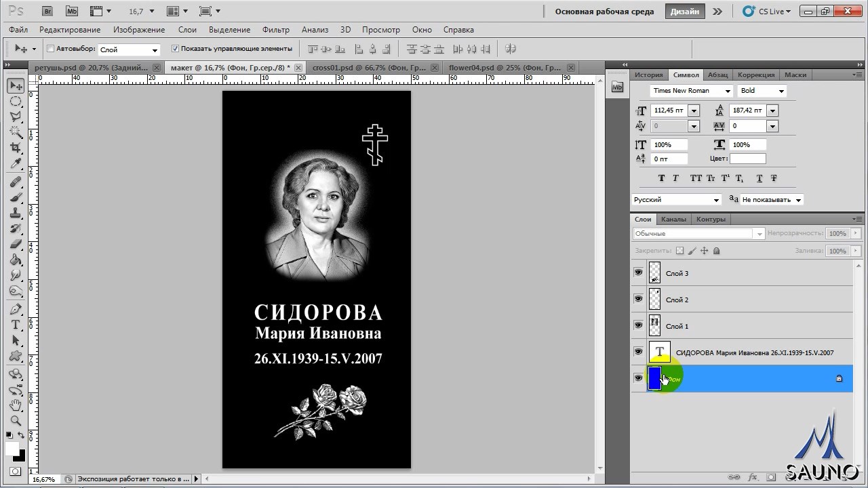Select the Eyedropper tool
The image size is (868, 488).
click(16, 163)
